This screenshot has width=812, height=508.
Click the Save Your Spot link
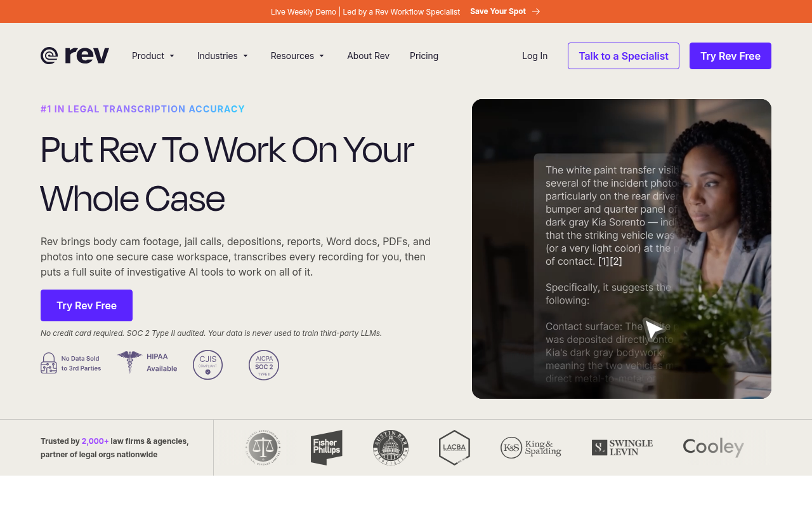pos(498,11)
